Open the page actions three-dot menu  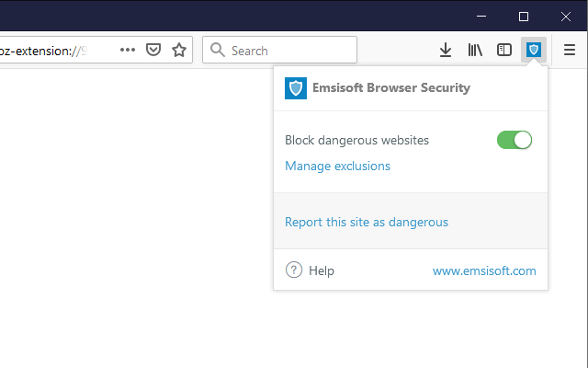[x=128, y=50]
